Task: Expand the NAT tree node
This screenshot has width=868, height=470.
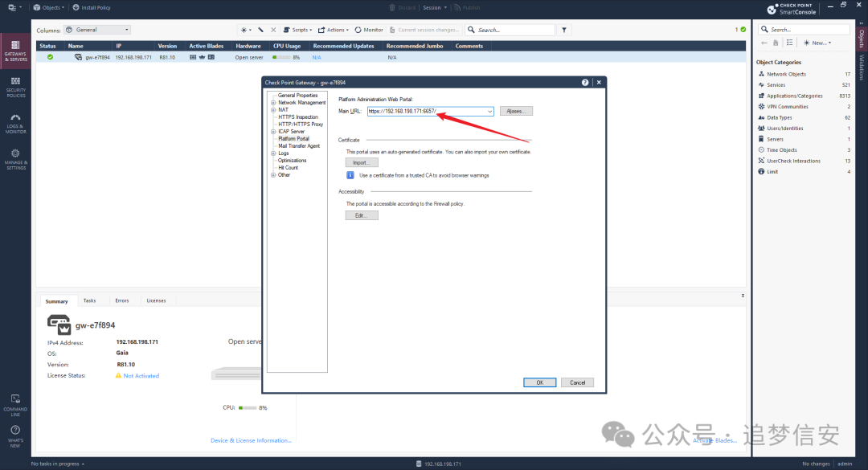Action: coord(273,109)
